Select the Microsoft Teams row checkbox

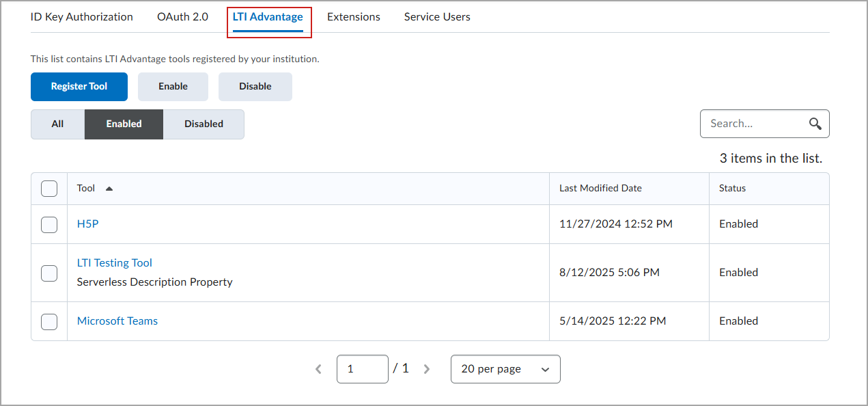(x=49, y=321)
